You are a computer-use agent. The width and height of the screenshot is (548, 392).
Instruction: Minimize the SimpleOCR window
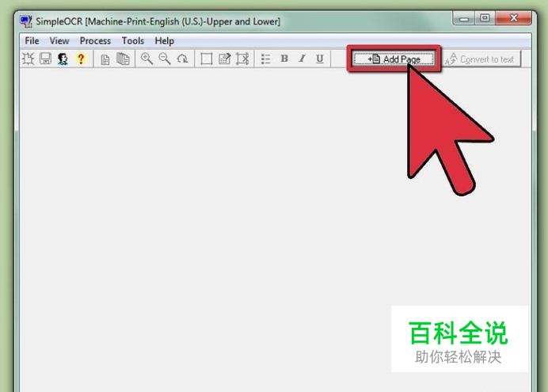(464, 18)
